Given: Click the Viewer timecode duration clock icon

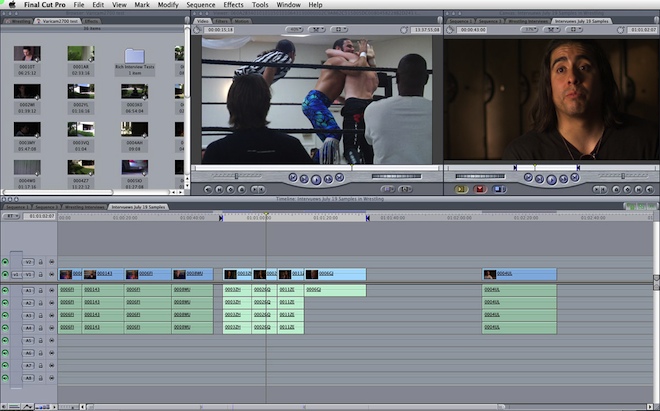Looking at the screenshot, I should click(x=197, y=30).
